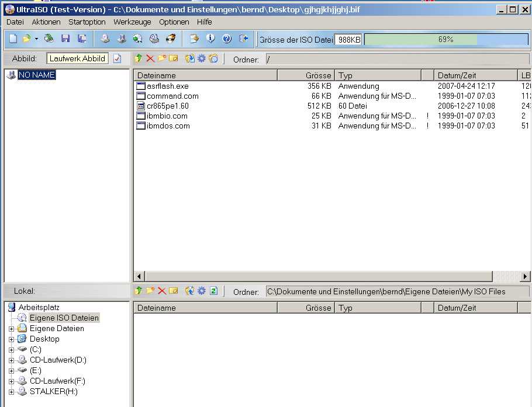
Task: Open the Optionen menu
Action: point(174,22)
